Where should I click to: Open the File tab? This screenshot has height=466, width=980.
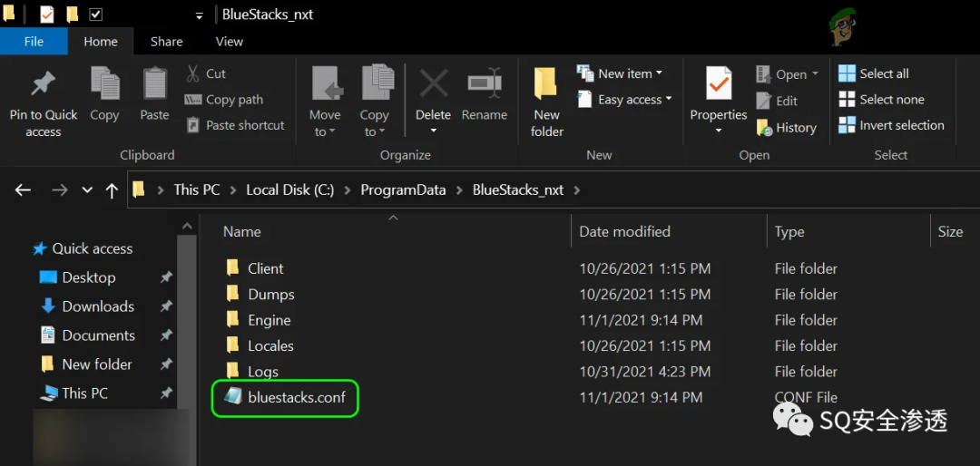point(34,42)
